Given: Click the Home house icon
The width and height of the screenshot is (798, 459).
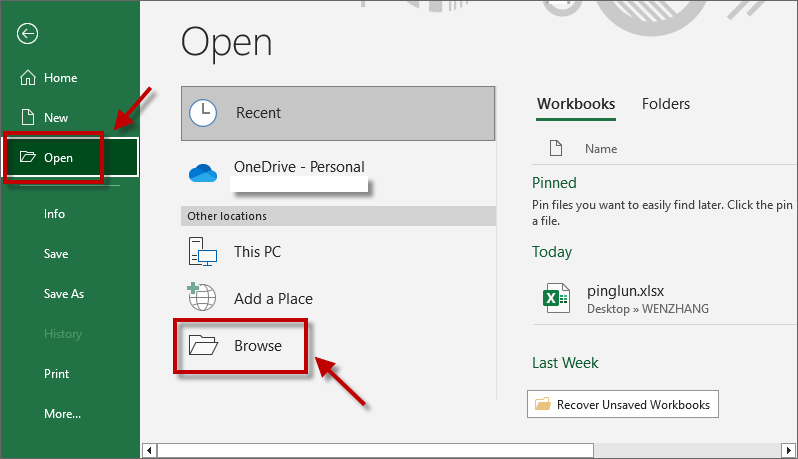Looking at the screenshot, I should (x=28, y=77).
